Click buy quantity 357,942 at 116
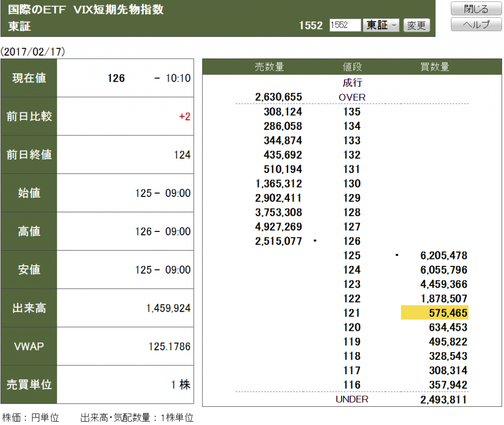The height and width of the screenshot is (425, 504). 448,385
